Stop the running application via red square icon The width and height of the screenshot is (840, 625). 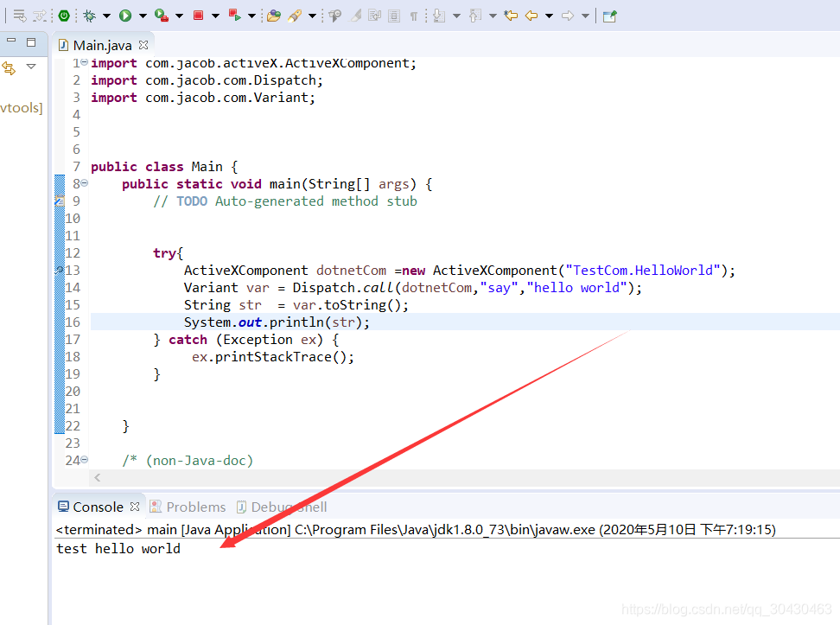click(197, 15)
